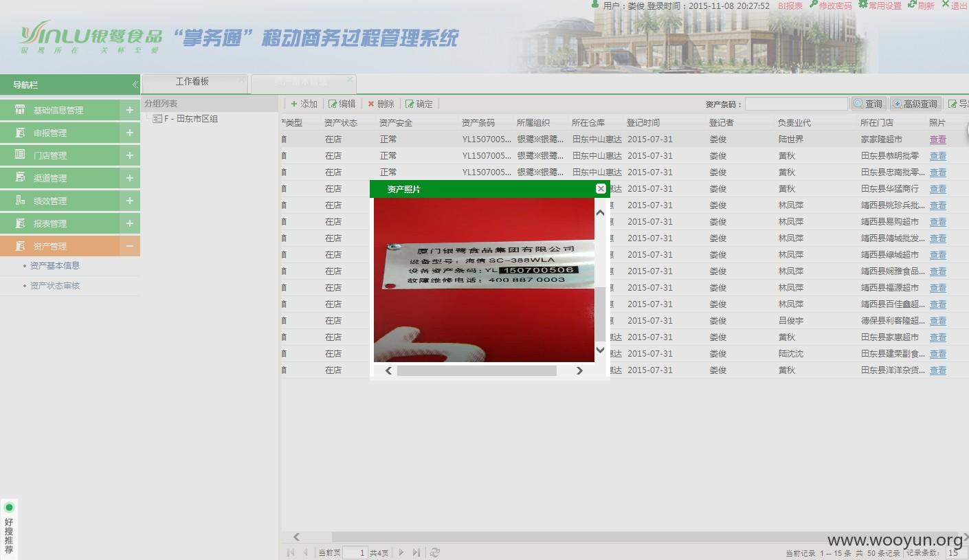
Task: Focus the 资产条码 search field
Action: [797, 104]
